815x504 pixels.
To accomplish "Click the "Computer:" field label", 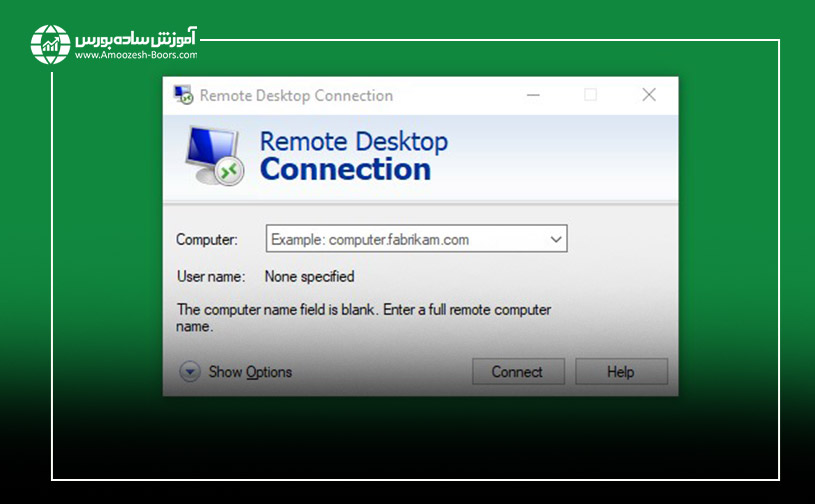I will tap(207, 240).
